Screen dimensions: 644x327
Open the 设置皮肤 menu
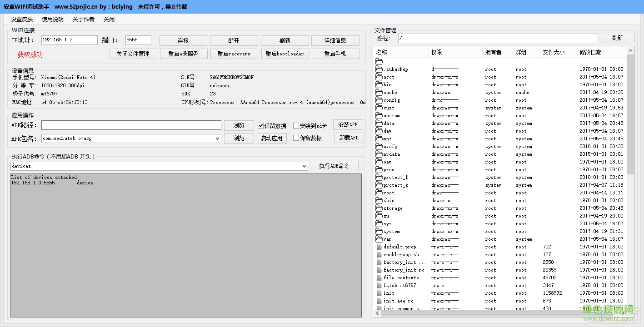[21, 19]
